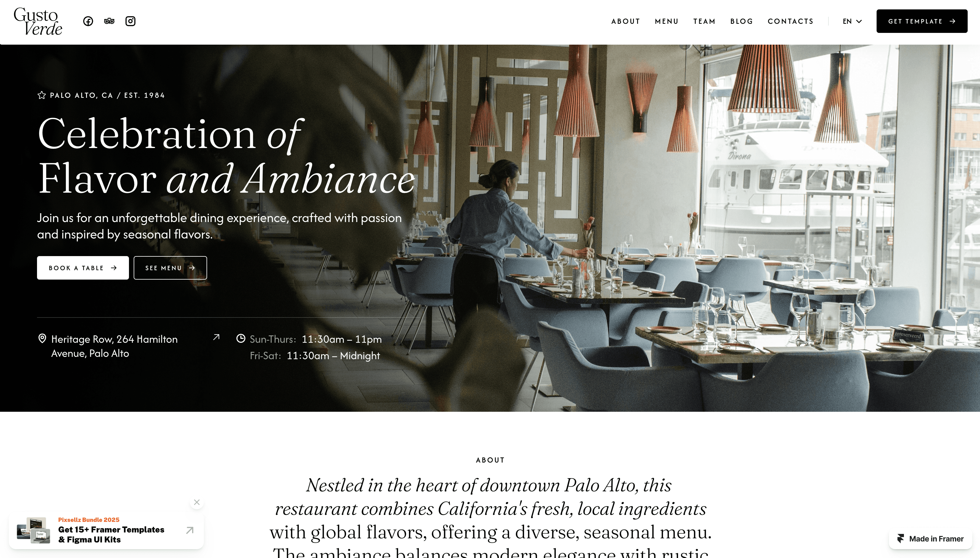980x558 pixels.
Task: Click the Get Template button
Action: 922,21
